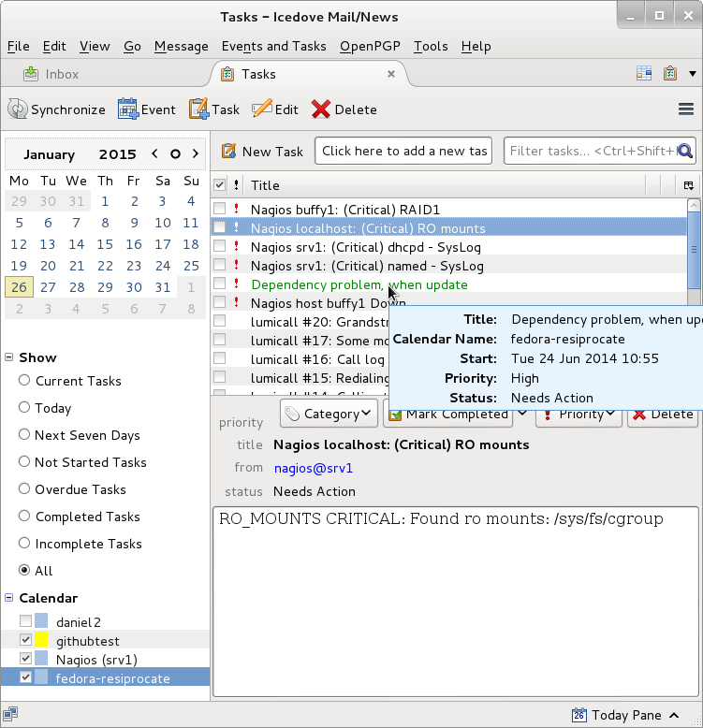Click priority icon of Nagios srv1 dhcpd task
Viewport: 703px width, 728px height.
236,246
